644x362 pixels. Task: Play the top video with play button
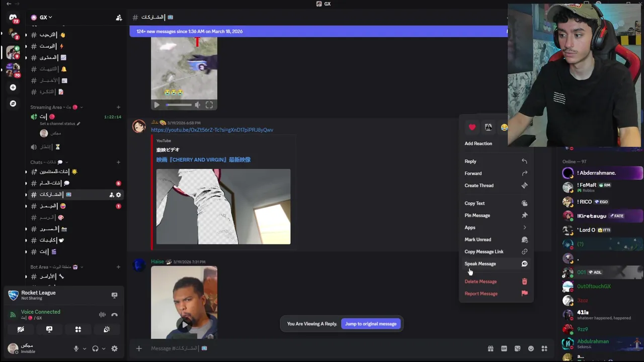click(156, 105)
